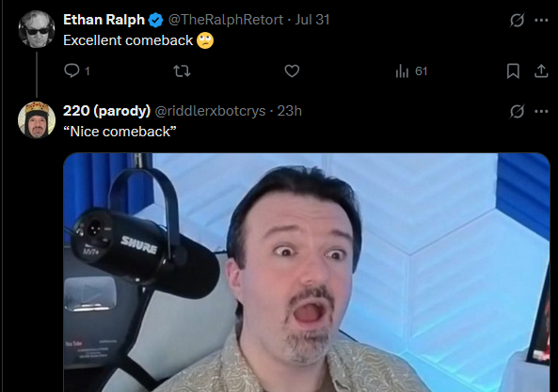Open the 220 (parody) display name

(106, 111)
